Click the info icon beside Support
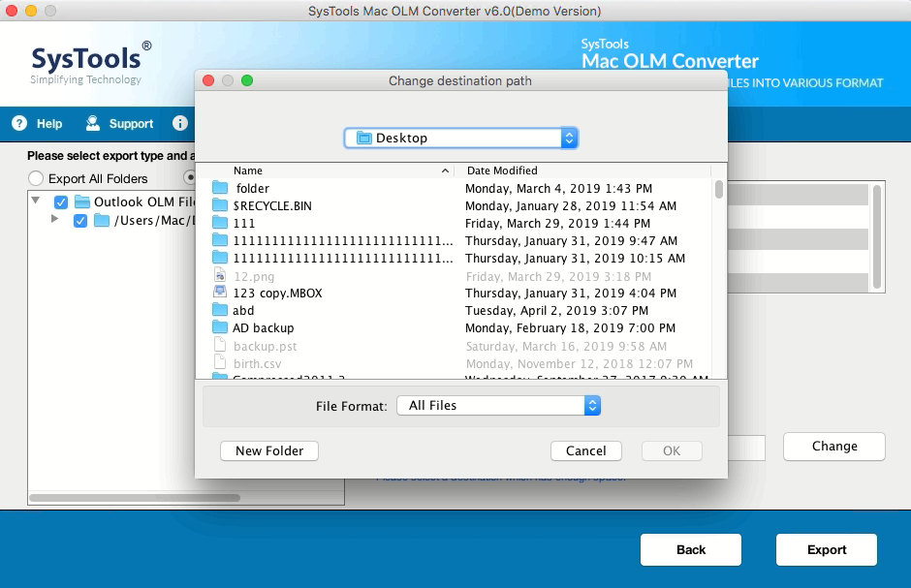The height and width of the screenshot is (588, 911). point(179,124)
